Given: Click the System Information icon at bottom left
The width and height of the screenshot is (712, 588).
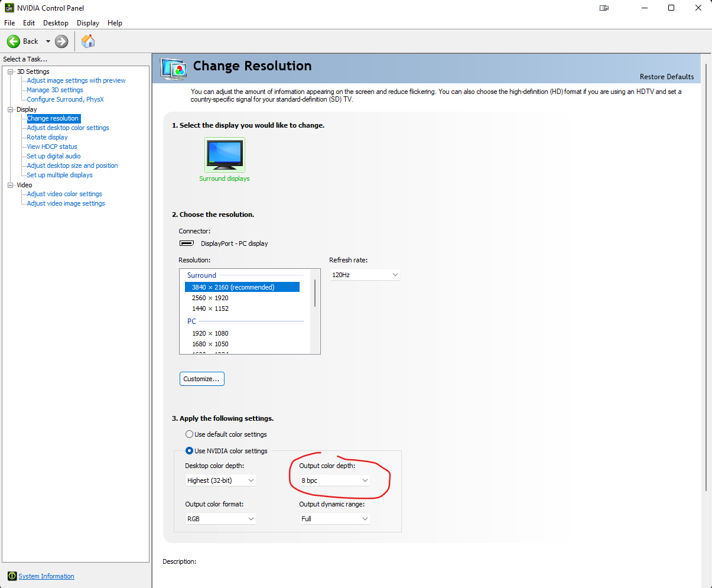Looking at the screenshot, I should coord(12,576).
